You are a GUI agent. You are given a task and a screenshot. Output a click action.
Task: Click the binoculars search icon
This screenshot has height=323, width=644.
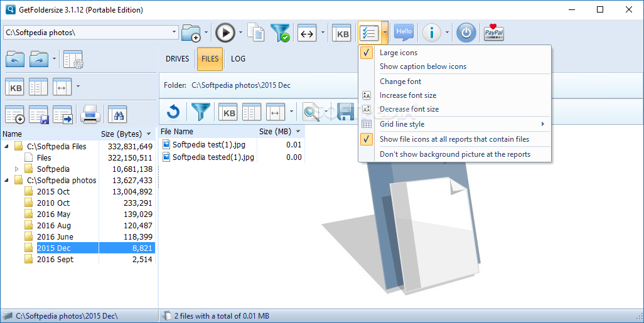click(117, 115)
